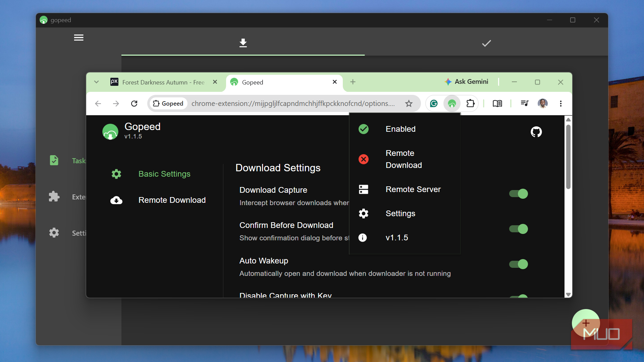This screenshot has height=362, width=644.
Task: Click Ask Gemini button
Action: point(467,81)
